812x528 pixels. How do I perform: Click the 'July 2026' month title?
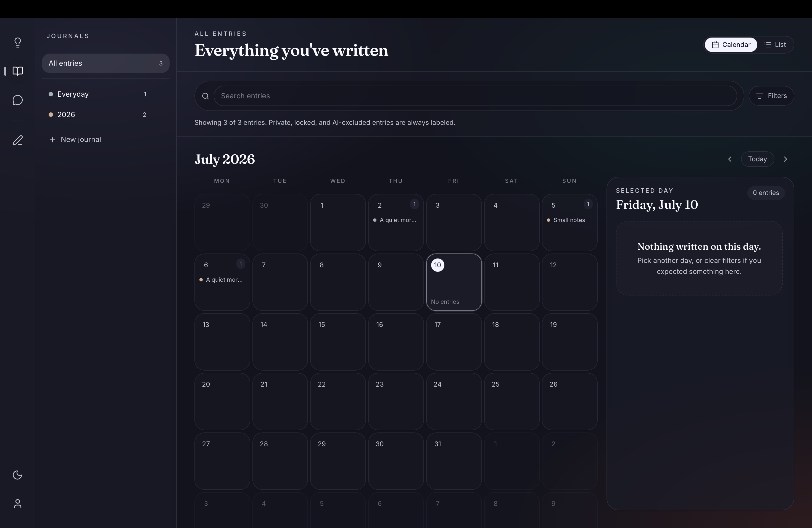tap(225, 159)
